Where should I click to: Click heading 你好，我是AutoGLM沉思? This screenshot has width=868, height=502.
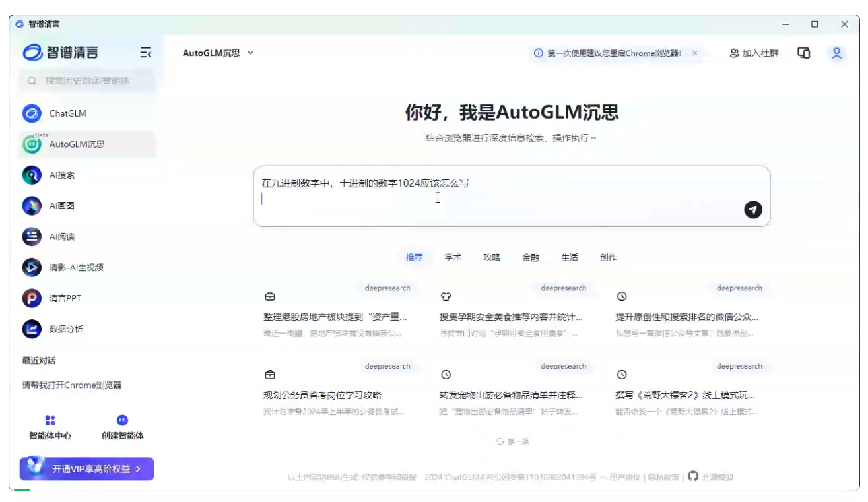512,112
